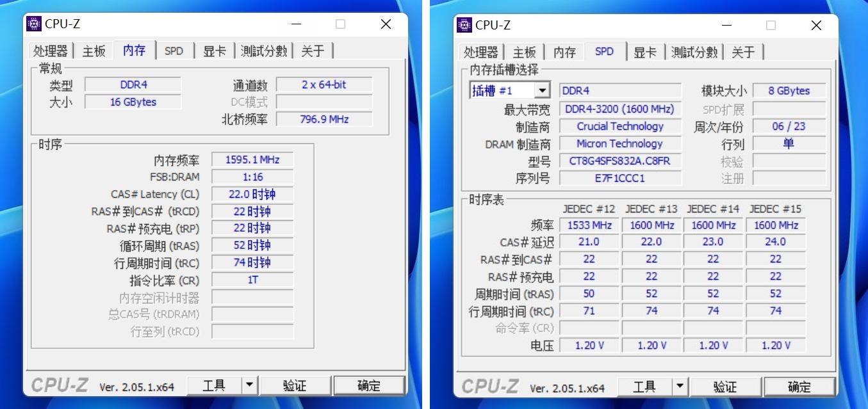The width and height of the screenshot is (868, 409).
Task: Close the left CPU-Z window
Action: pyautogui.click(x=386, y=24)
